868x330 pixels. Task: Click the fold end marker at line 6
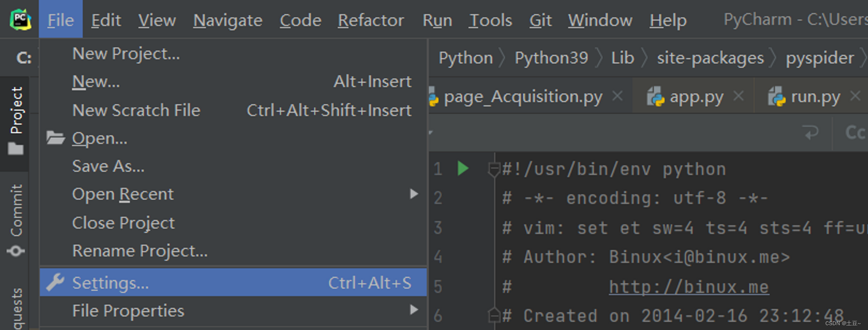[x=493, y=315]
